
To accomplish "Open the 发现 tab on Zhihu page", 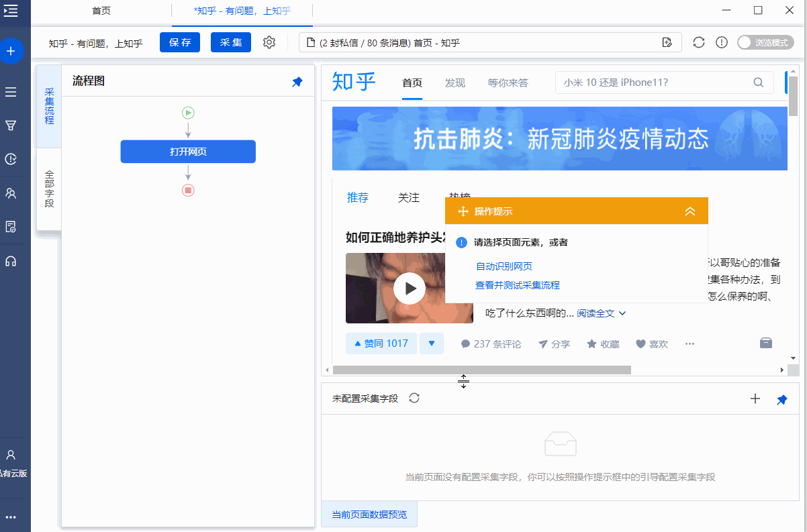I will [455, 83].
